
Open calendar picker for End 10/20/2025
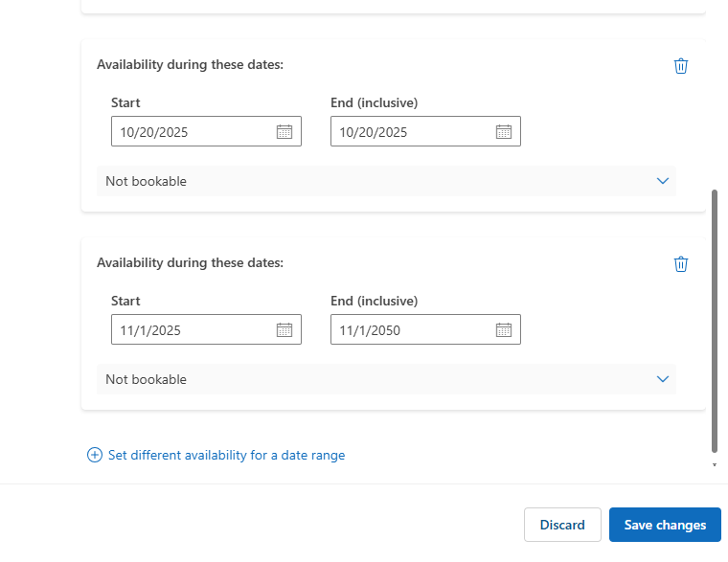[504, 132]
